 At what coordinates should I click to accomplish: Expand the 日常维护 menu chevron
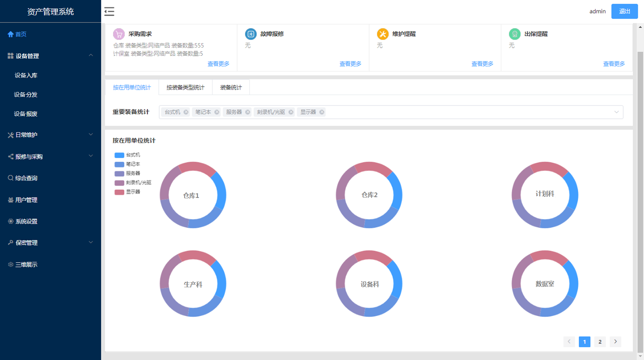coord(91,134)
